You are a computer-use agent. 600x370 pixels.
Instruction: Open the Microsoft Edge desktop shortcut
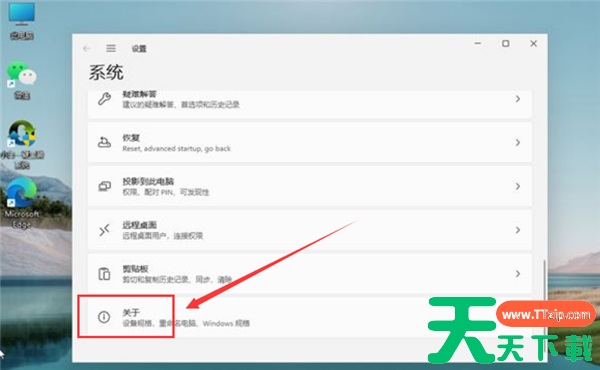(22, 203)
